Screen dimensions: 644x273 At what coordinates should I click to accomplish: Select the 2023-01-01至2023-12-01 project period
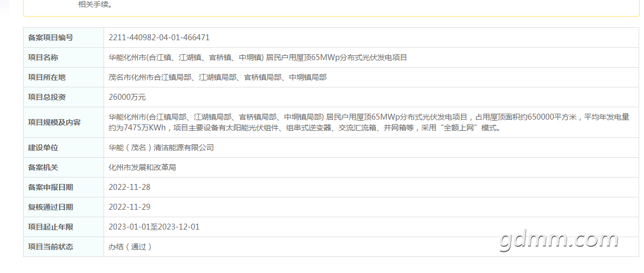pos(154,227)
